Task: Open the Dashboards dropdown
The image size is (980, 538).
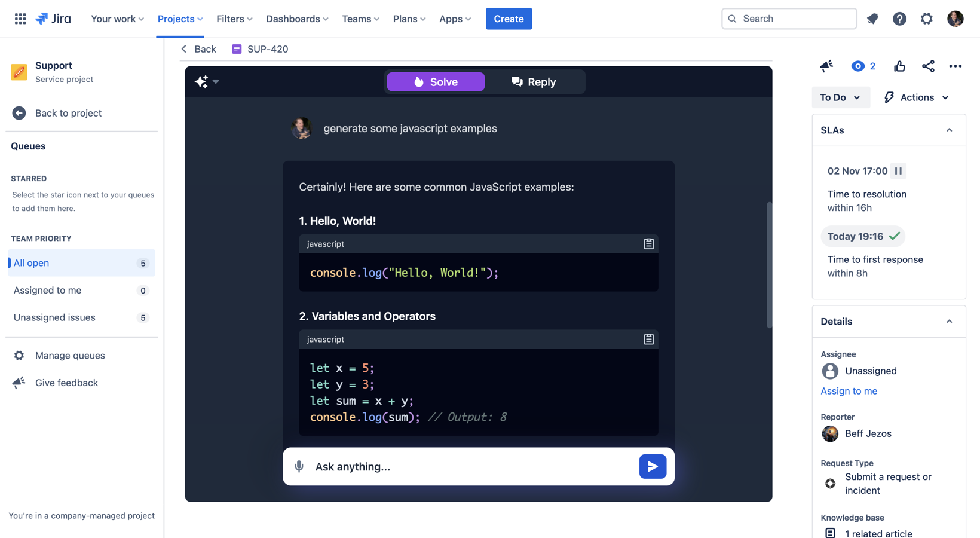Action: [297, 19]
